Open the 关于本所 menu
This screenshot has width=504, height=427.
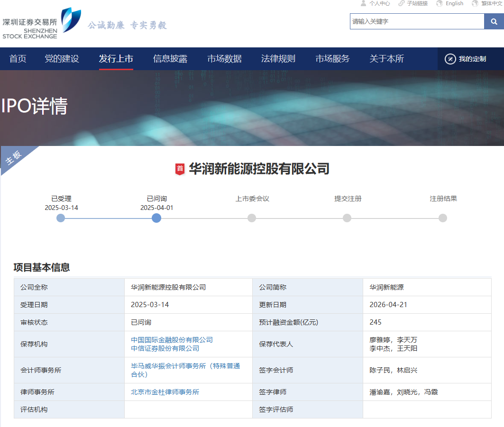[386, 59]
